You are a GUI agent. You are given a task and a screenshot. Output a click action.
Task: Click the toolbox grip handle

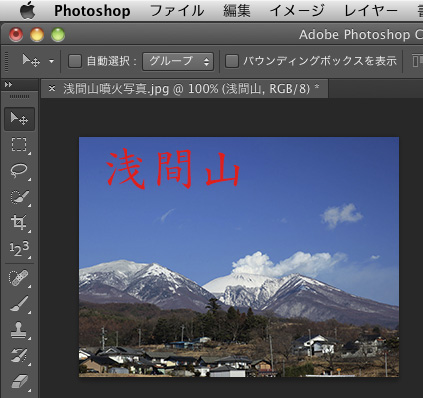tap(19, 97)
